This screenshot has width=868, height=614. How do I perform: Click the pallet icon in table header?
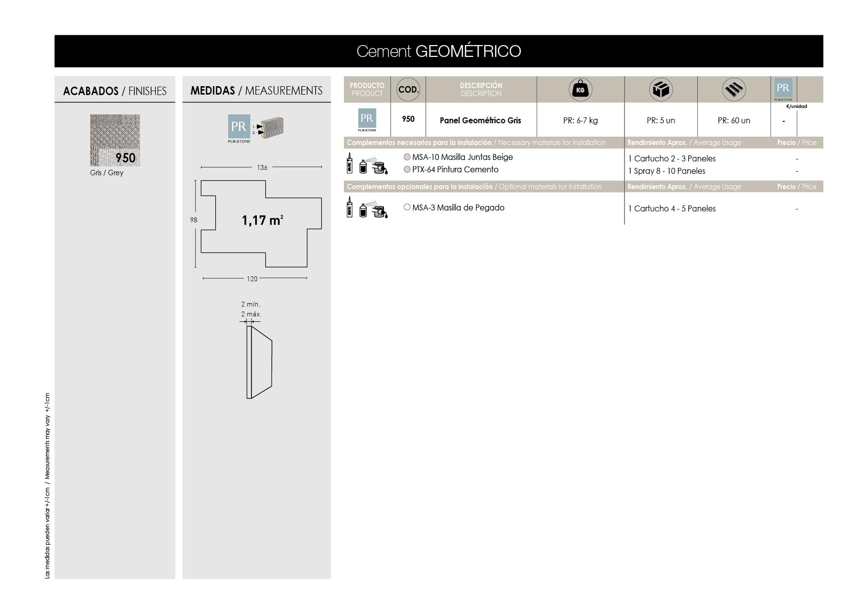point(734,90)
